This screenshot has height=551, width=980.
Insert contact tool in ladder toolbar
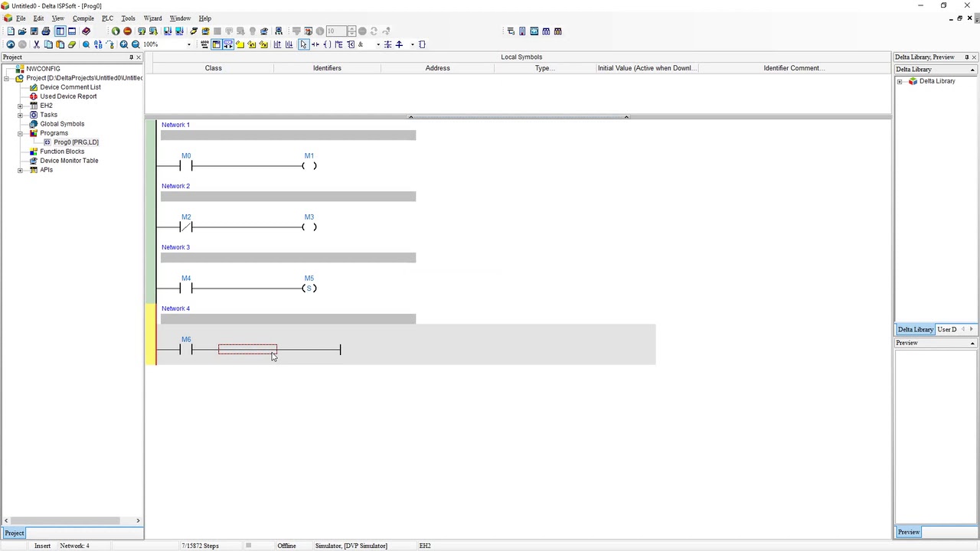pyautogui.click(x=315, y=44)
